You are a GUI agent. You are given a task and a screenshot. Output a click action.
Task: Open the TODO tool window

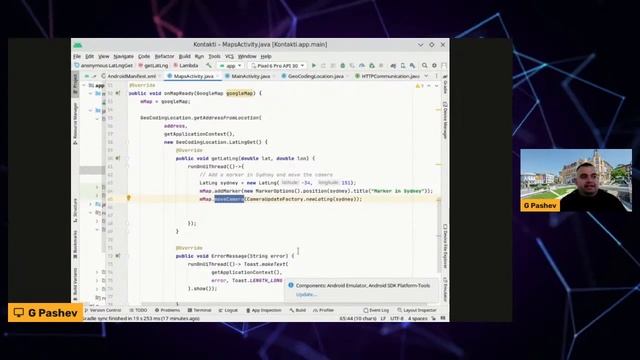pyautogui.click(x=138, y=311)
